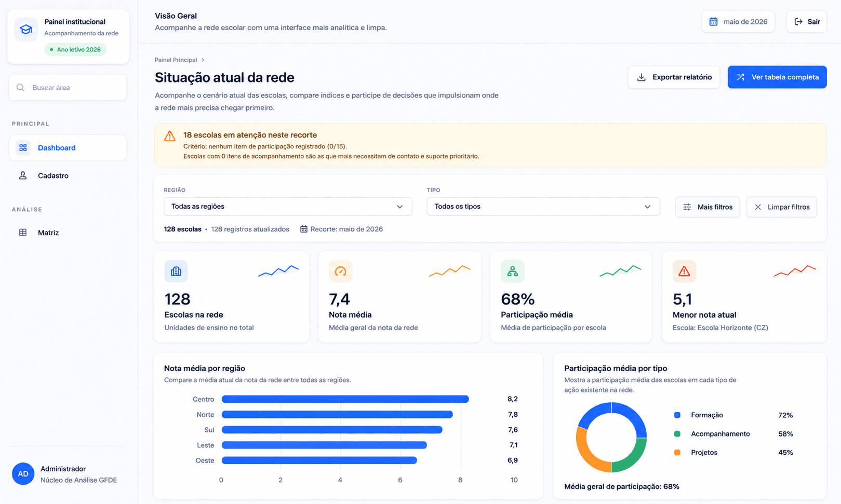Image resolution: width=841 pixels, height=504 pixels.
Task: Click the graduation cap logo icon
Action: pos(26,30)
